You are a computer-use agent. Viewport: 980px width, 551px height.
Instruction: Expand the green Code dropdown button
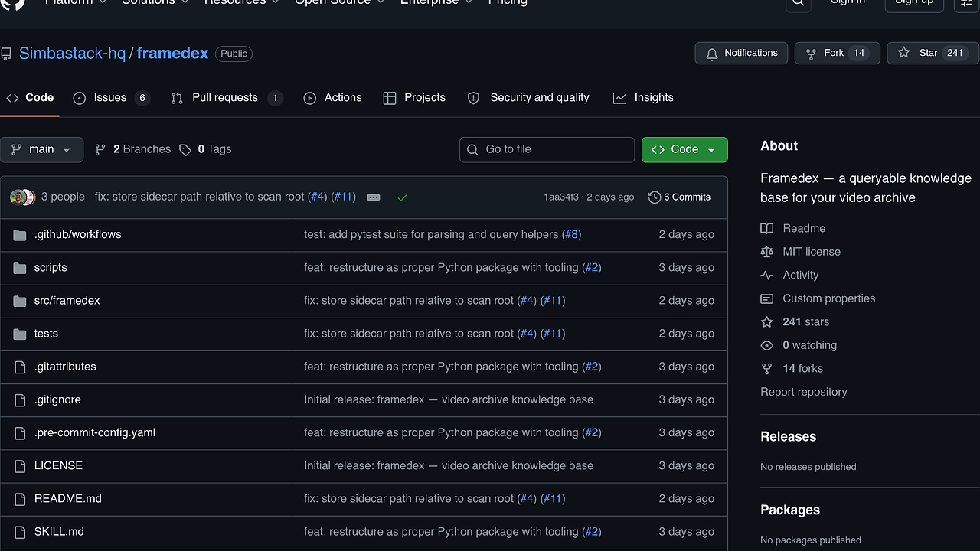684,150
